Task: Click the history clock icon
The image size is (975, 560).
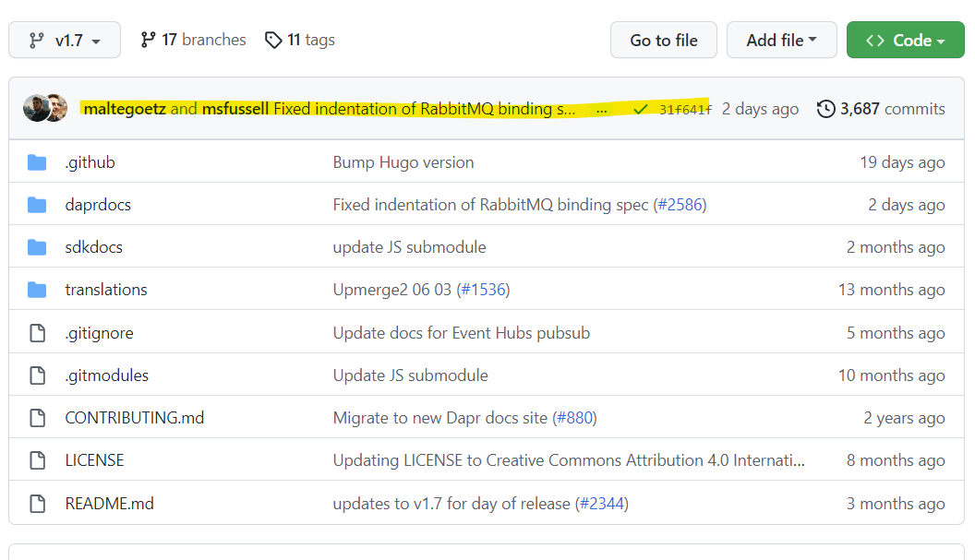Action: [825, 109]
